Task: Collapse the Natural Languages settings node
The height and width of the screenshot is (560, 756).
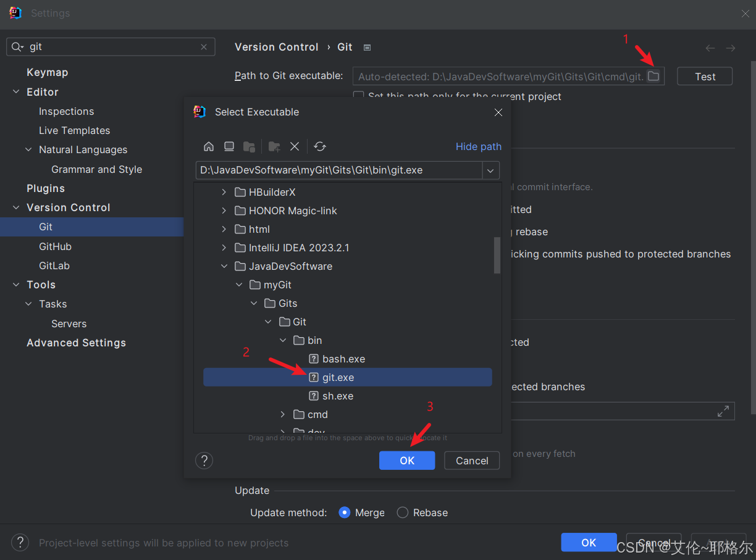Action: [x=28, y=149]
